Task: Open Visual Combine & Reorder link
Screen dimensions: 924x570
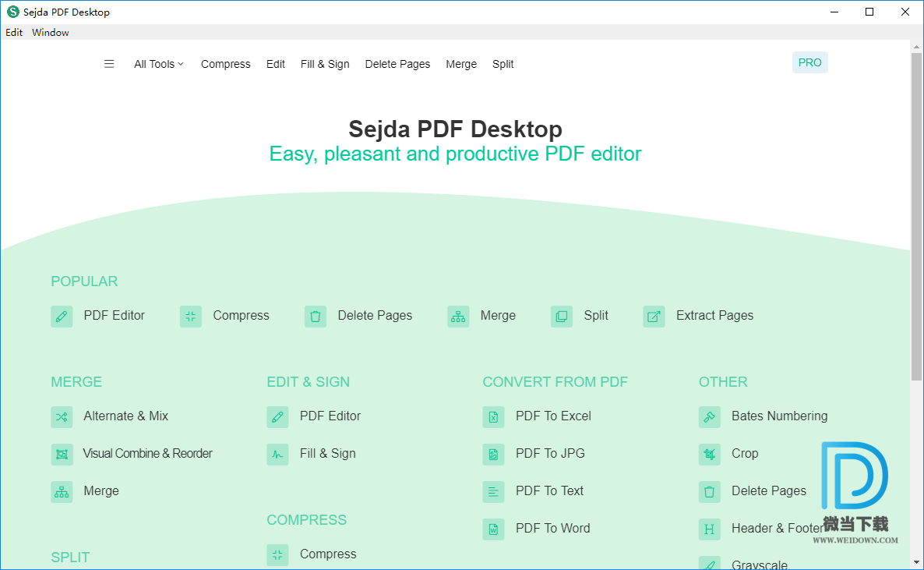Action: click(x=148, y=453)
